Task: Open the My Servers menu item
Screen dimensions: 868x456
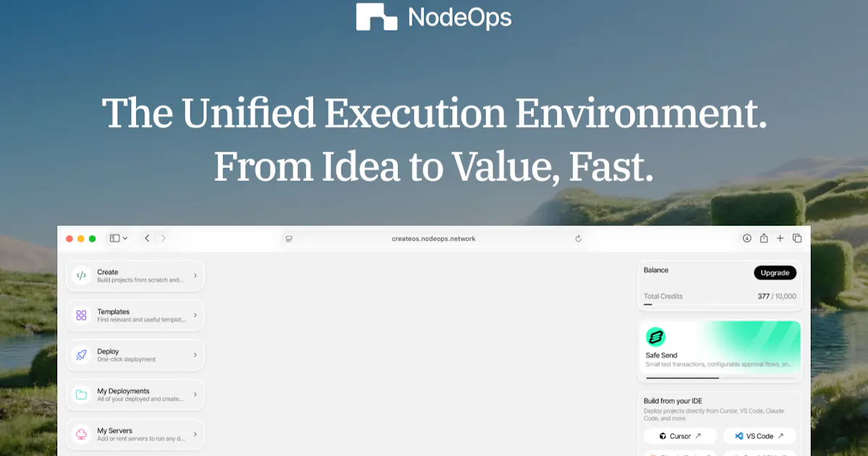Action: pos(135,434)
